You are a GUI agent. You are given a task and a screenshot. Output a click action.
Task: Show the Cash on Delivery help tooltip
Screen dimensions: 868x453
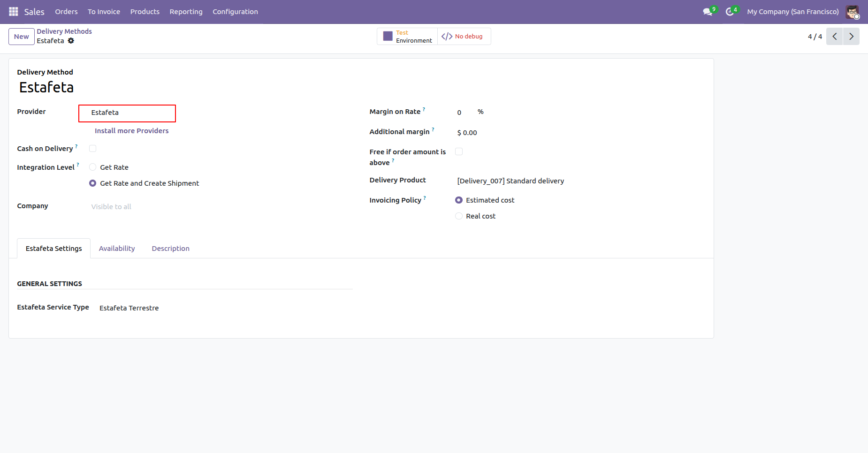click(76, 146)
